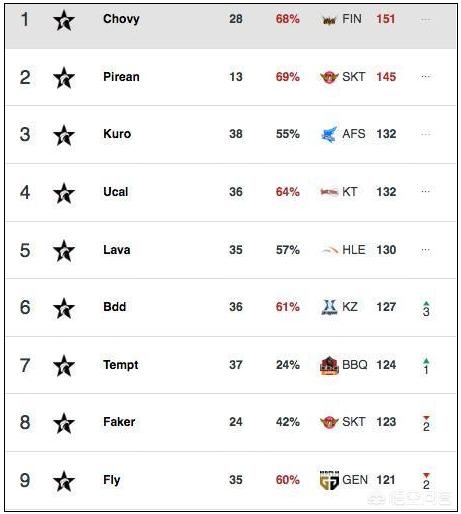Click the KZ team logo
Image resolution: width=461 pixels, height=514 pixels.
tap(329, 307)
